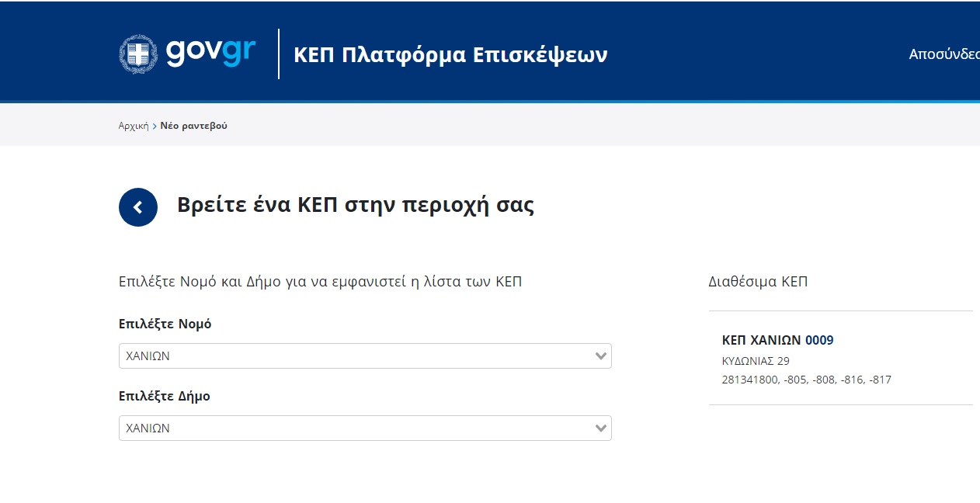980x503 pixels.
Task: Click the arrow icon of the Νομό select
Action: (600, 356)
